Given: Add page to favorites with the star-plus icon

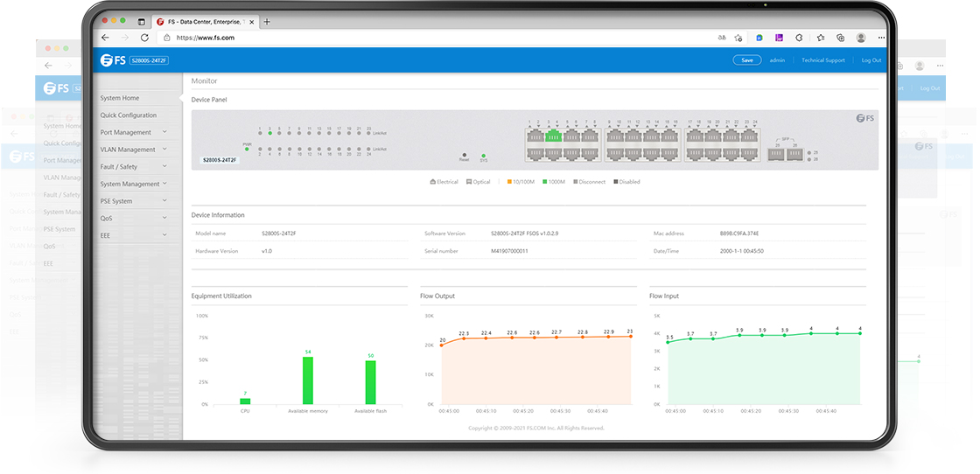Looking at the screenshot, I should click(738, 38).
